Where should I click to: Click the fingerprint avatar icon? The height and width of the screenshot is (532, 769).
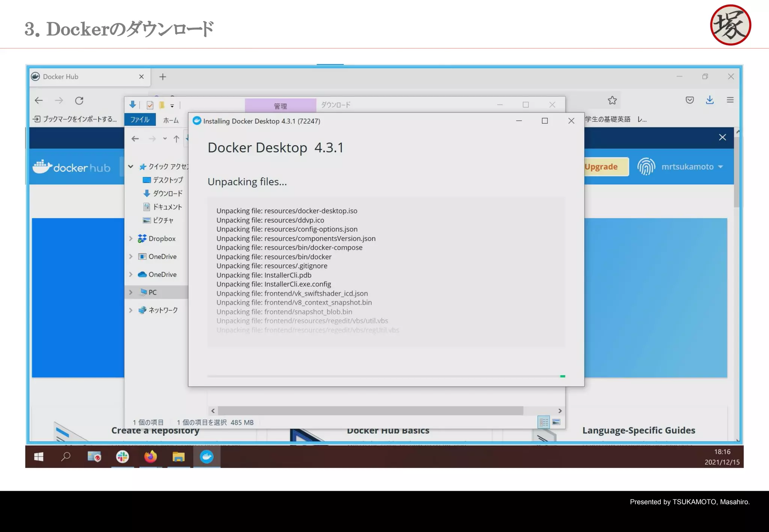[x=646, y=167]
